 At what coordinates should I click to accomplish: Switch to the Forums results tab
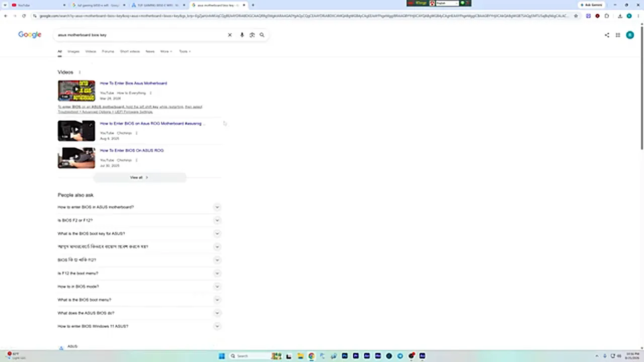[x=108, y=51]
